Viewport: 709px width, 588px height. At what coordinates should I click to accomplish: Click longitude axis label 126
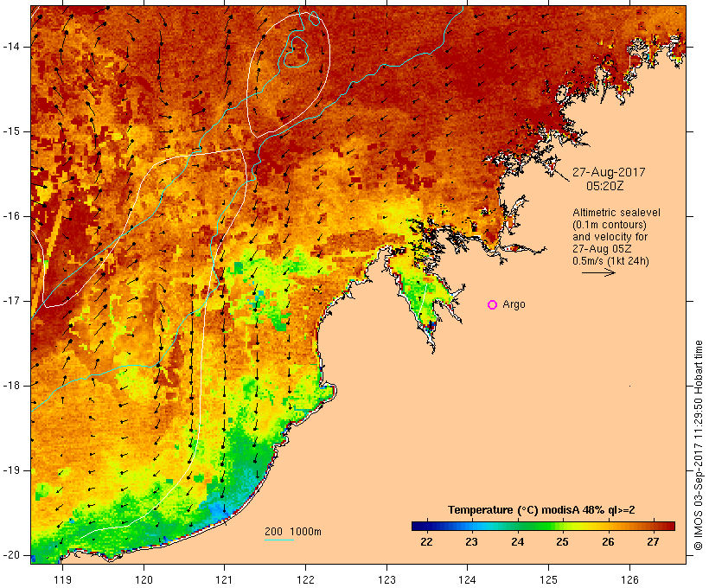coord(629,580)
